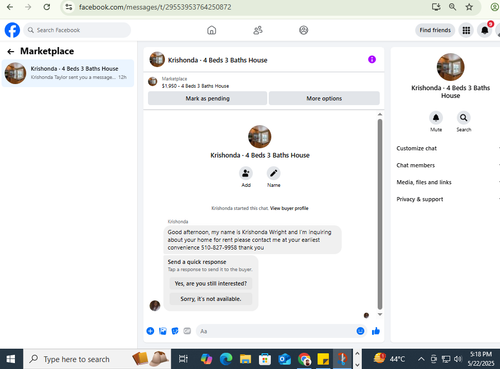
Task: Open the Facebook home logo
Action: [x=12, y=30]
